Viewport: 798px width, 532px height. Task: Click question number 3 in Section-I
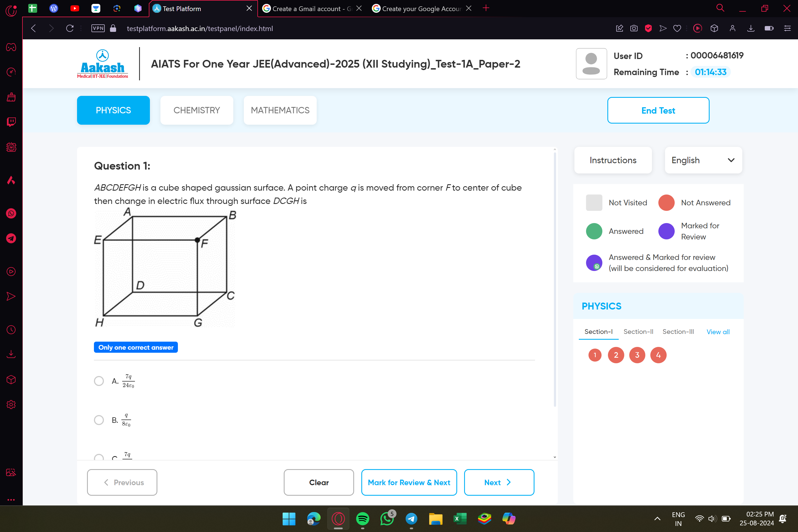(637, 354)
